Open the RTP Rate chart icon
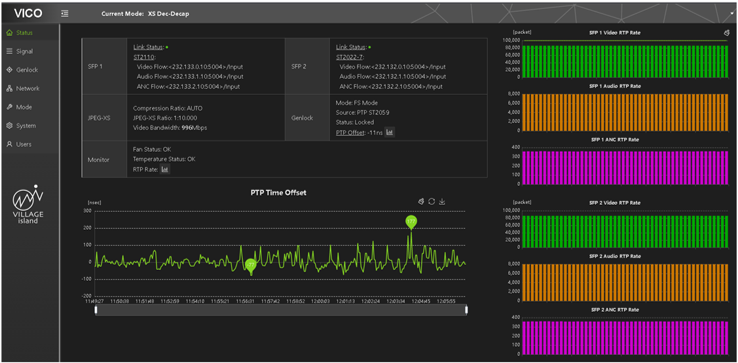 click(165, 169)
